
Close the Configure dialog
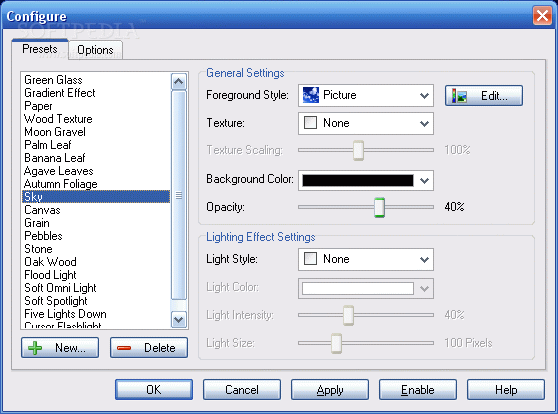pos(542,16)
